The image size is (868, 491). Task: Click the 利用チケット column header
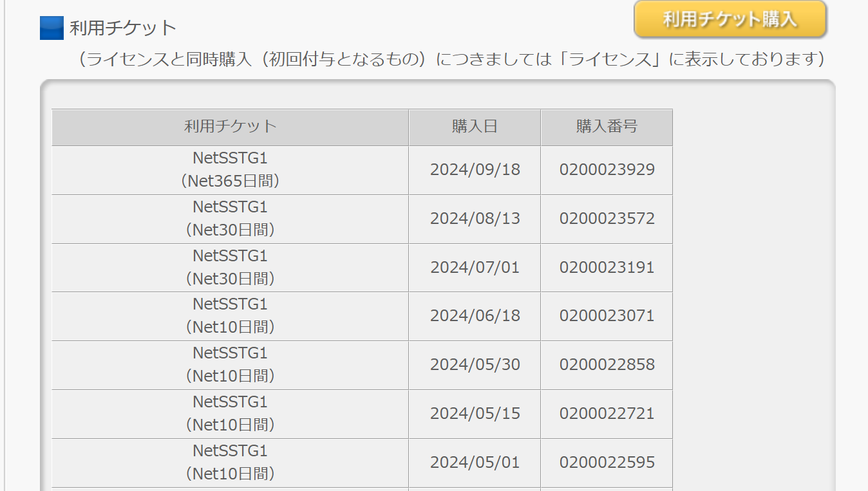[230, 127]
